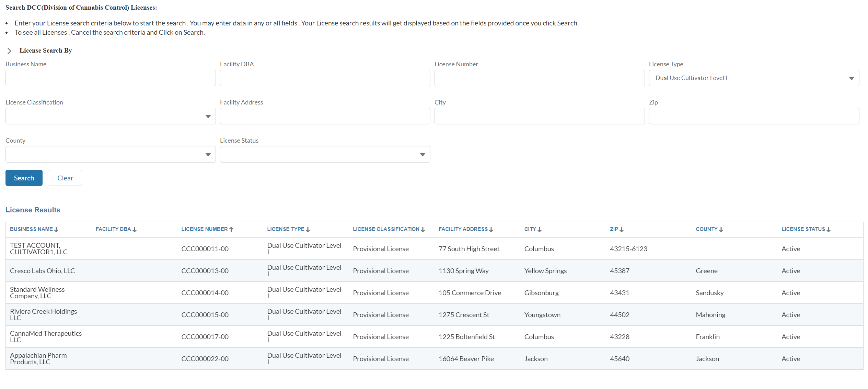Sort by County arrow icon
The image size is (868, 389).
click(x=721, y=230)
